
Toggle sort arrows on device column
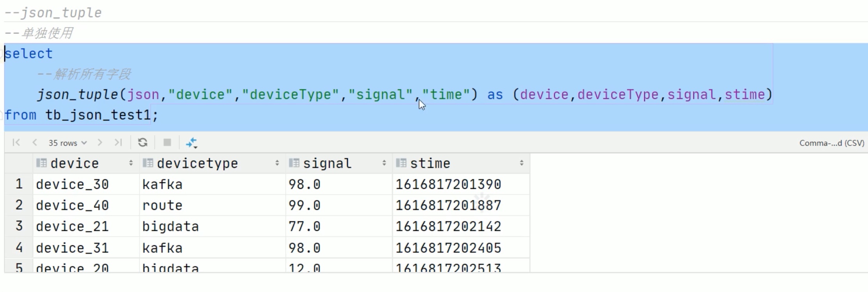coord(131,164)
